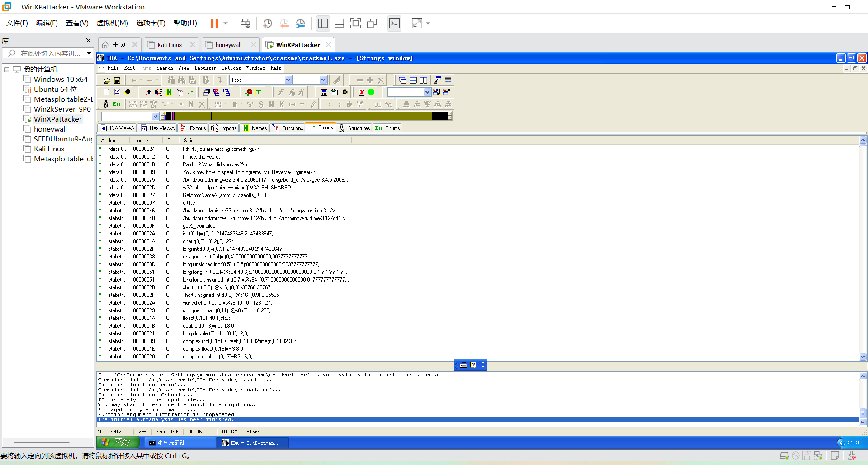Take a snapshot of this VM
The width and height of the screenshot is (868, 465).
[268, 23]
